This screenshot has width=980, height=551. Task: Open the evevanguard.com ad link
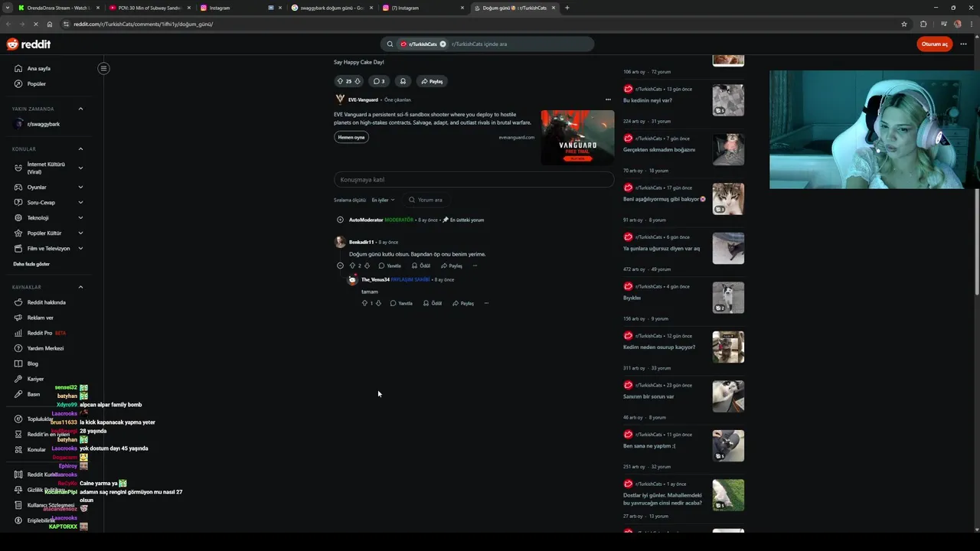point(517,137)
